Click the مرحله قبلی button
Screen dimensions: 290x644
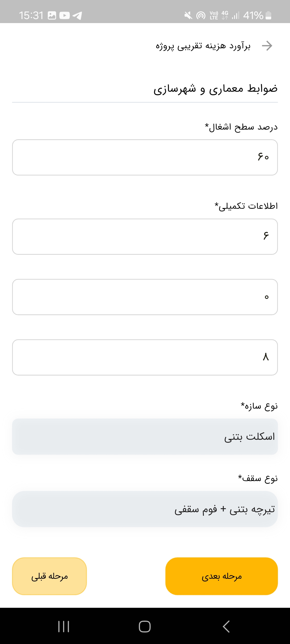[x=49, y=576]
